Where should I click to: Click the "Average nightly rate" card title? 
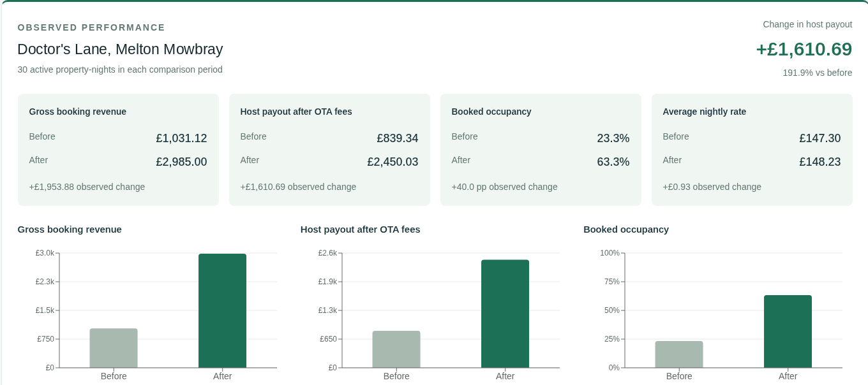(705, 112)
